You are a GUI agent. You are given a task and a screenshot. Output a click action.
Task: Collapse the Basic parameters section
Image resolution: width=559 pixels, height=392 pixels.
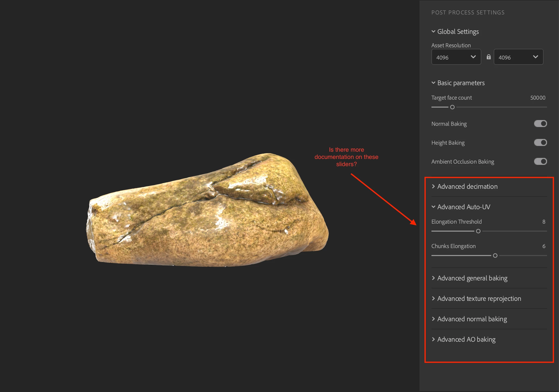point(458,83)
